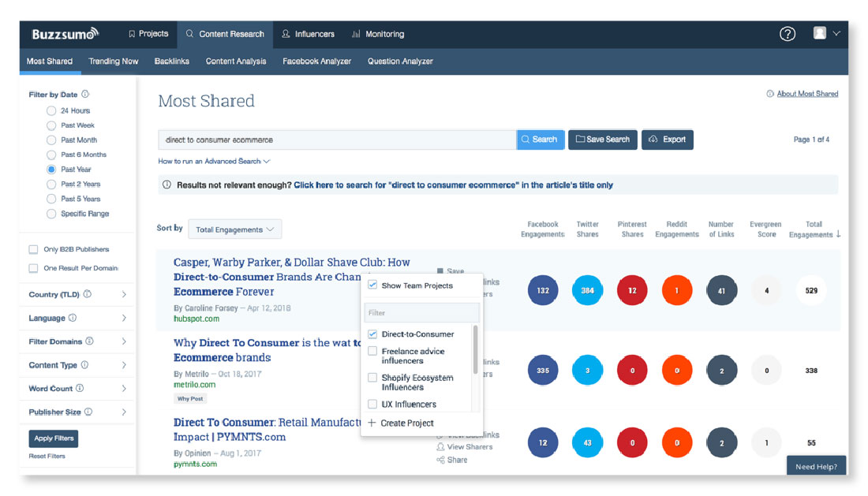Click Facebook engagements bubble 132
The height and width of the screenshot is (496, 868).
tap(543, 290)
